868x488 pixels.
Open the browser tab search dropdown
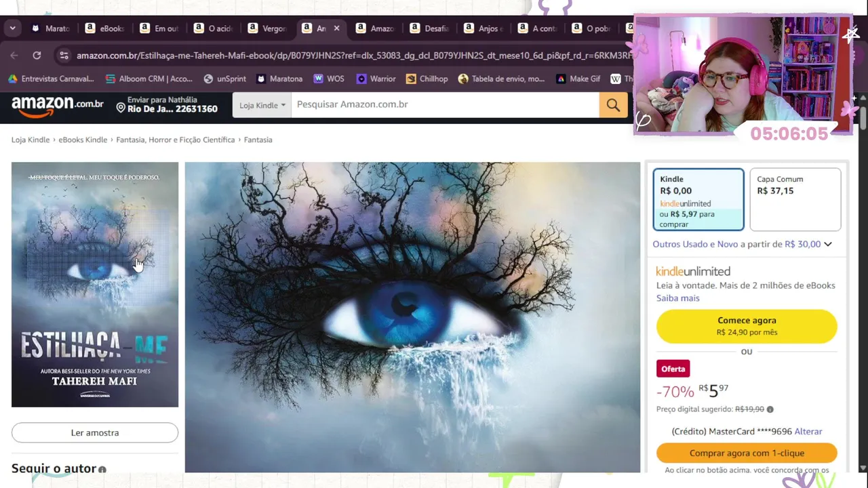point(12,28)
